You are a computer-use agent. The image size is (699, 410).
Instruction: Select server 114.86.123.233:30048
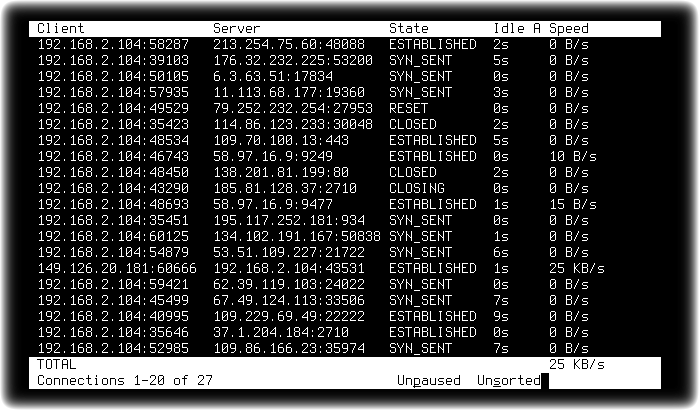pyautogui.click(x=292, y=125)
